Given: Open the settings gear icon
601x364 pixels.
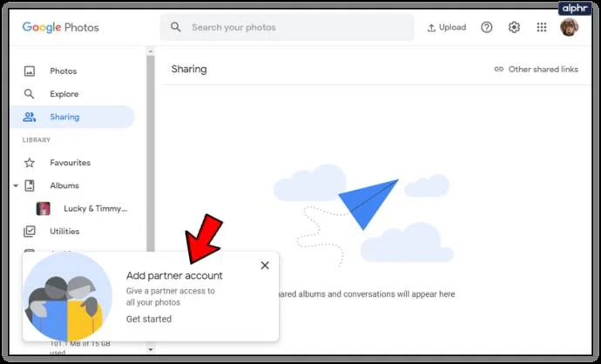Looking at the screenshot, I should (514, 27).
